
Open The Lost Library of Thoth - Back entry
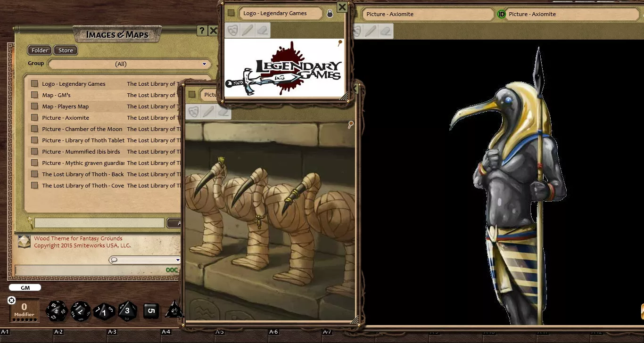click(83, 174)
